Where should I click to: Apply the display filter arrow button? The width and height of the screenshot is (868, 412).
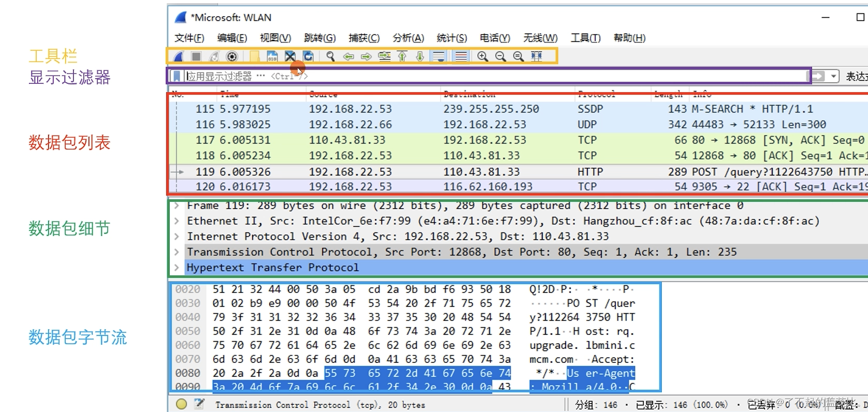click(818, 76)
